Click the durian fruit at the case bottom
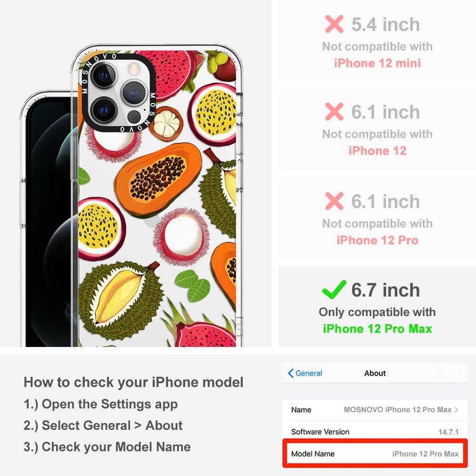The image size is (476, 476). pos(121,301)
